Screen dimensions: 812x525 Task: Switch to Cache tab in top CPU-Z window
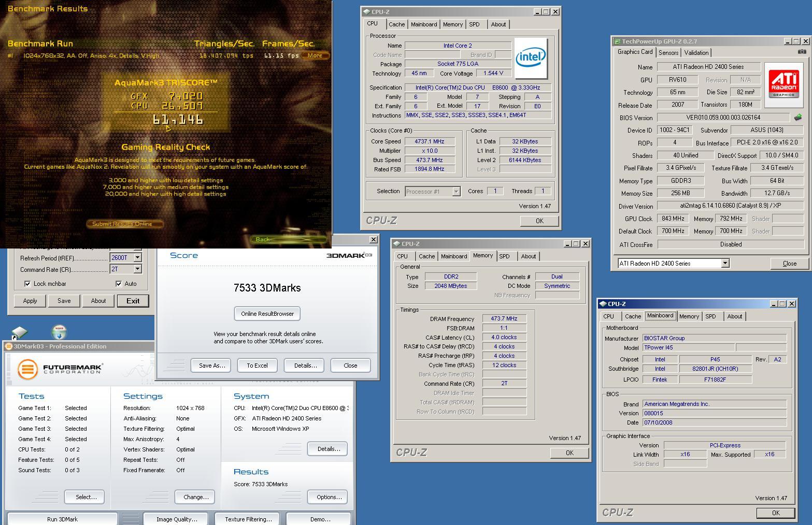click(x=396, y=24)
